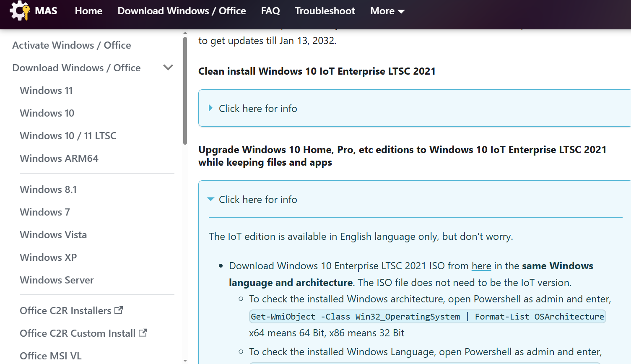Open the Windows 10 sidebar page
The image size is (631, 364).
pos(47,113)
